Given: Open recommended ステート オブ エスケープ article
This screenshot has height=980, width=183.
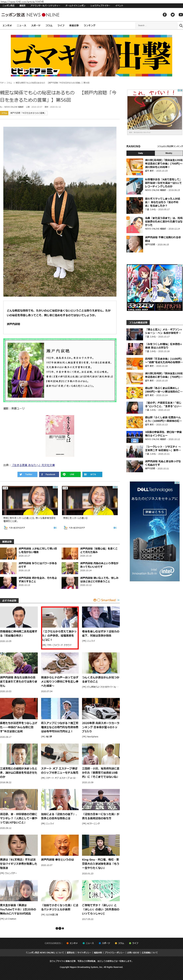Looking at the screenshot, I should point(60,762).
